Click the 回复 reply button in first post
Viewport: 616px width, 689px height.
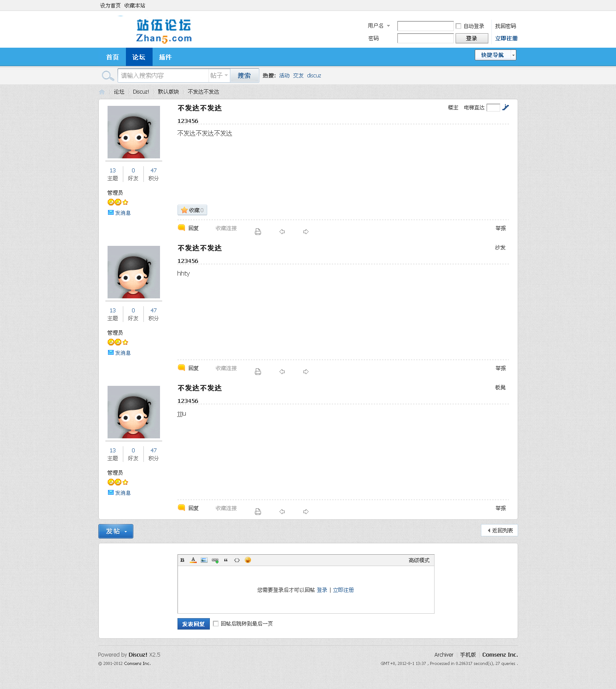[x=188, y=228]
